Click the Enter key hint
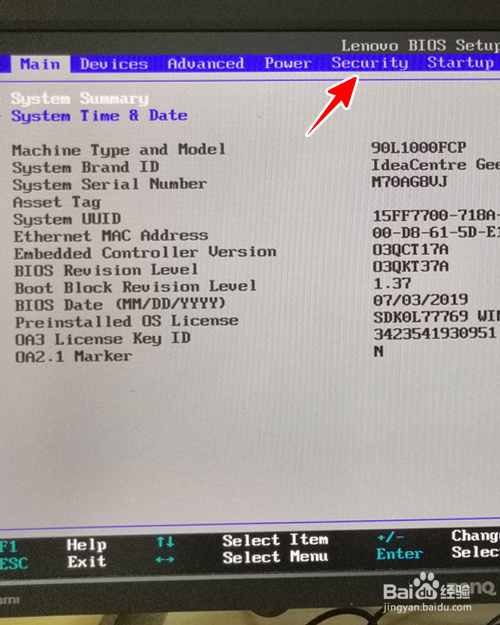 click(400, 554)
